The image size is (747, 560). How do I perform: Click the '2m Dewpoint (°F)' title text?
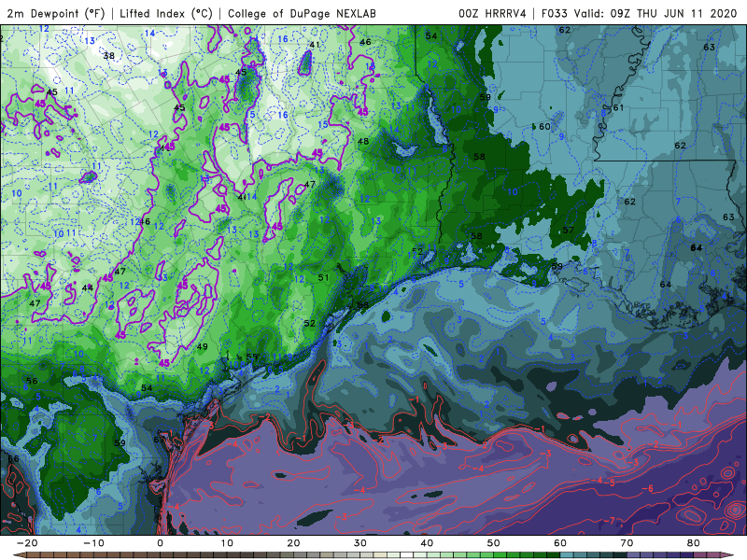click(56, 14)
